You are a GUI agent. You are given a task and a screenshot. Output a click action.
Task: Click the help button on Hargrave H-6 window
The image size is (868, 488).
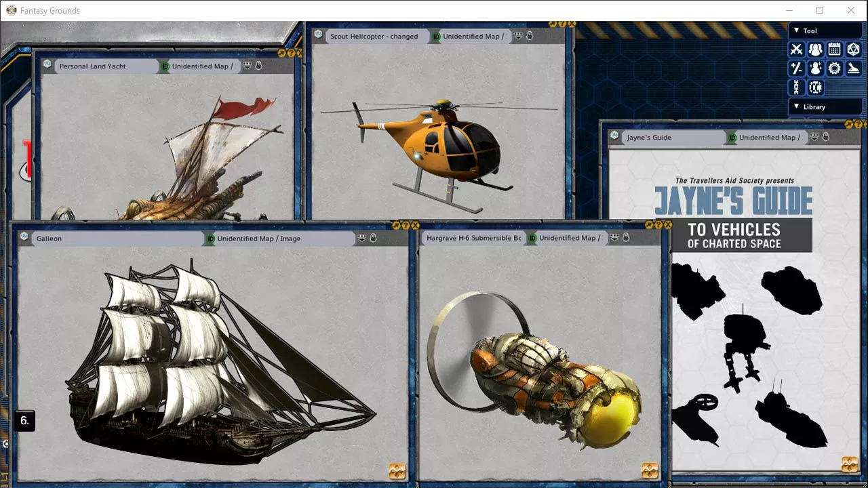pyautogui.click(x=658, y=225)
